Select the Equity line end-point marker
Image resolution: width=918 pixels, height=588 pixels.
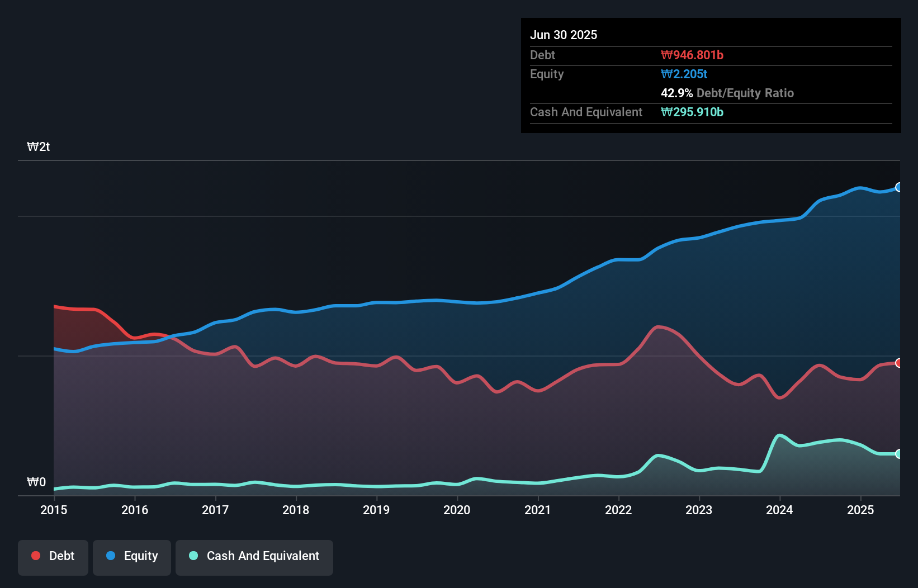point(898,187)
